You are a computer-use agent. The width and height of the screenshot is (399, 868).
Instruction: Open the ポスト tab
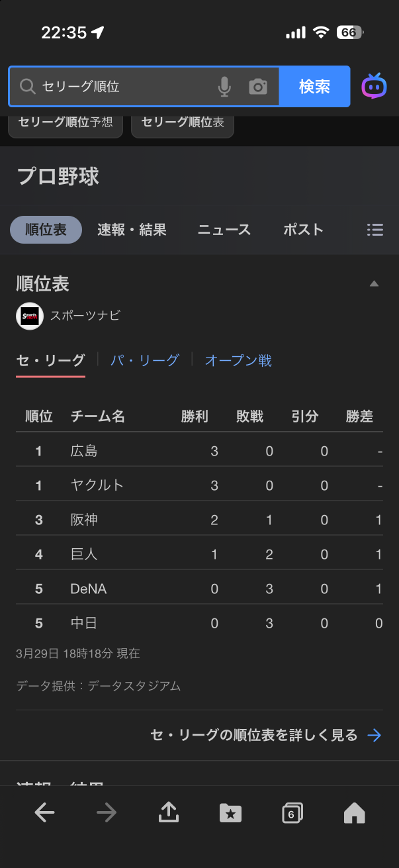click(x=303, y=230)
